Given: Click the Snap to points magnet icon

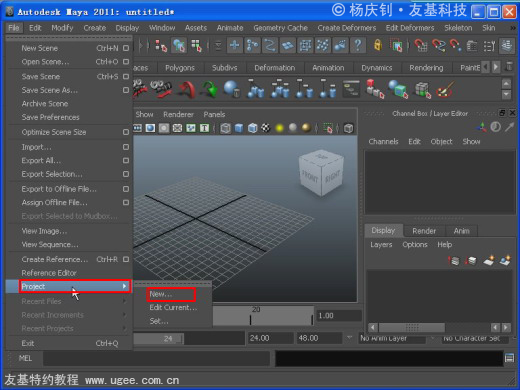Looking at the screenshot, I should (456, 45).
